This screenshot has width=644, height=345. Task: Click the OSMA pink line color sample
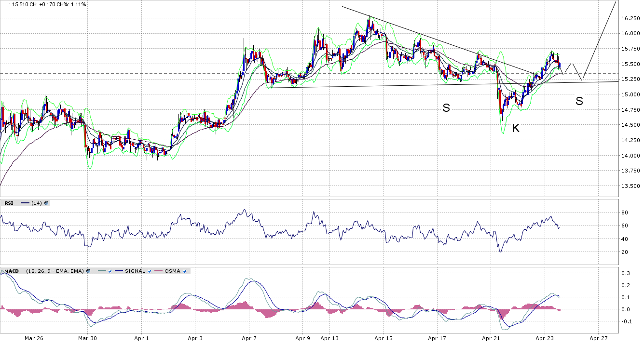click(158, 271)
